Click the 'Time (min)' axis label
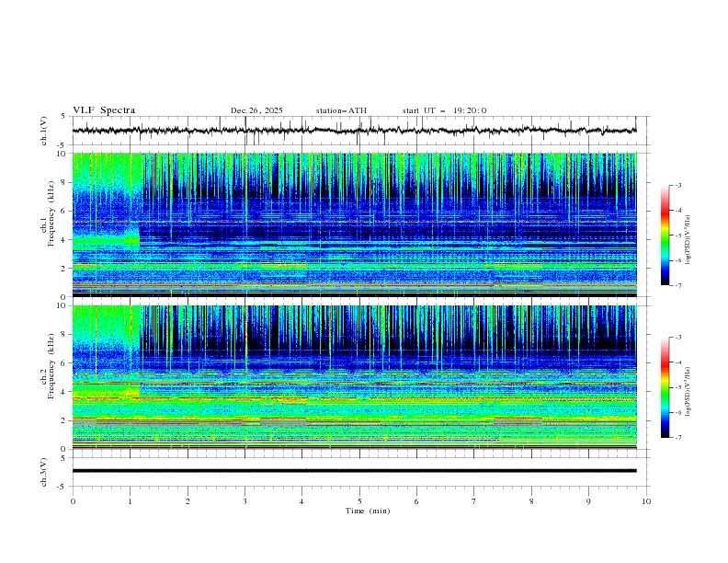 click(x=368, y=511)
